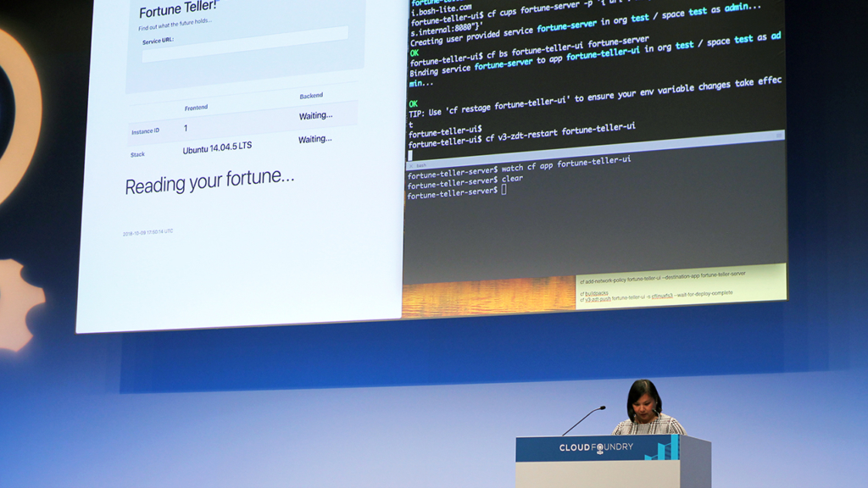Click 'Find out what the future holds...' subtitle
The height and width of the screenshot is (488, 868).
(175, 24)
